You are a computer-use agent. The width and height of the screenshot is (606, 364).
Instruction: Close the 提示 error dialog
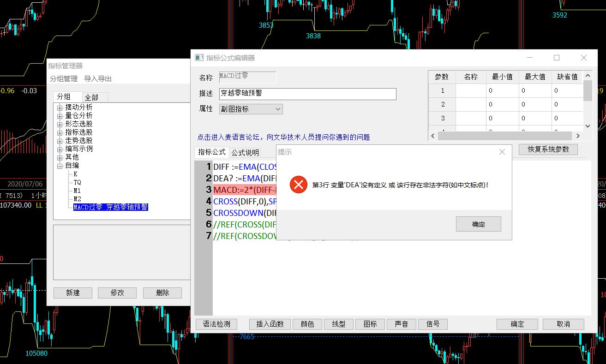tap(502, 152)
